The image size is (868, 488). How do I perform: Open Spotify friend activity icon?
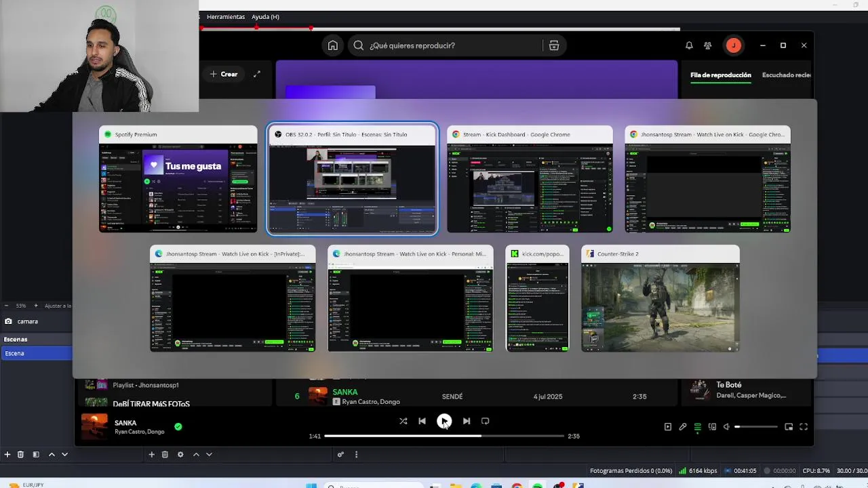(x=708, y=45)
